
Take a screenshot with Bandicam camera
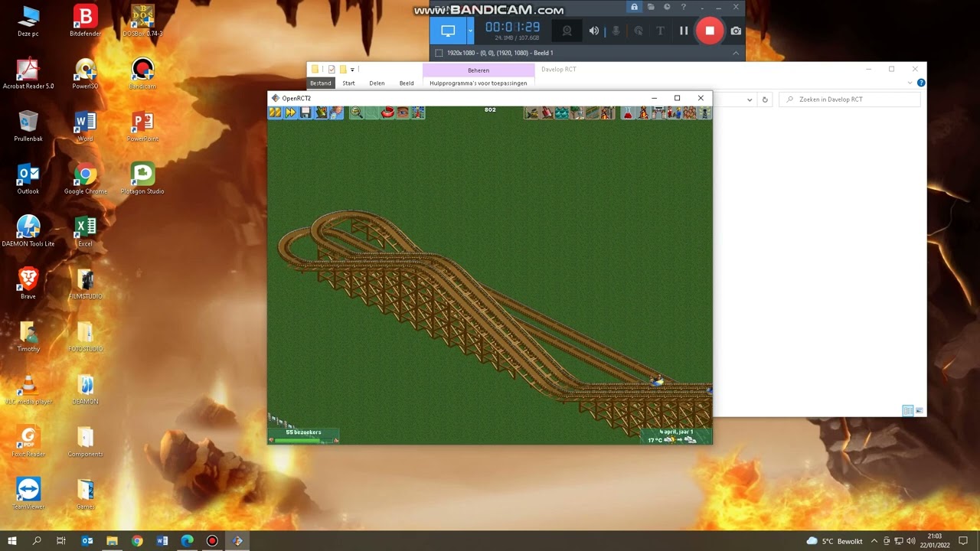click(736, 31)
